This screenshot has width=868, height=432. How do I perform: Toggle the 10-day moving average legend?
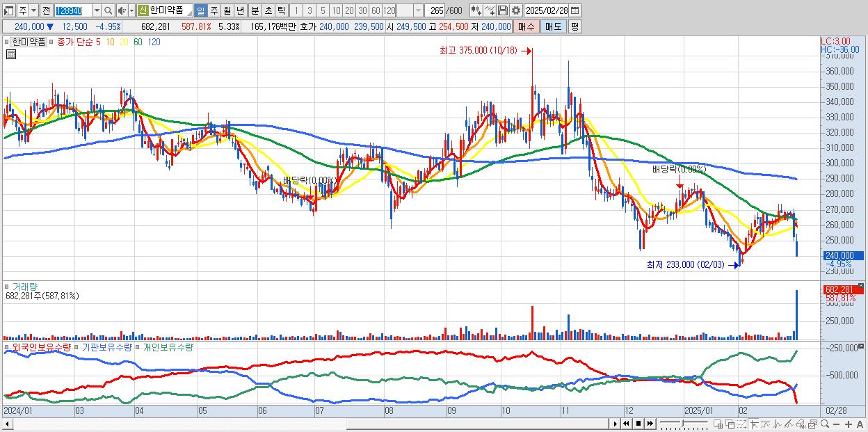pos(110,42)
